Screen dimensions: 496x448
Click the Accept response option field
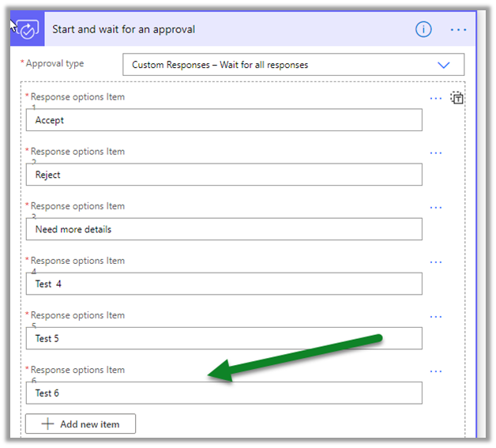click(224, 120)
